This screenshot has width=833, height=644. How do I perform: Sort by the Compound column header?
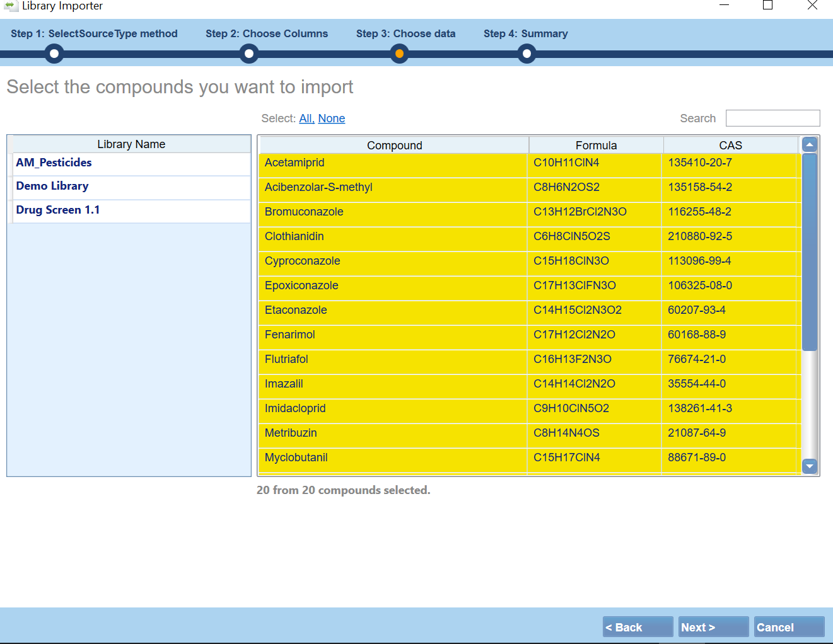coord(394,145)
